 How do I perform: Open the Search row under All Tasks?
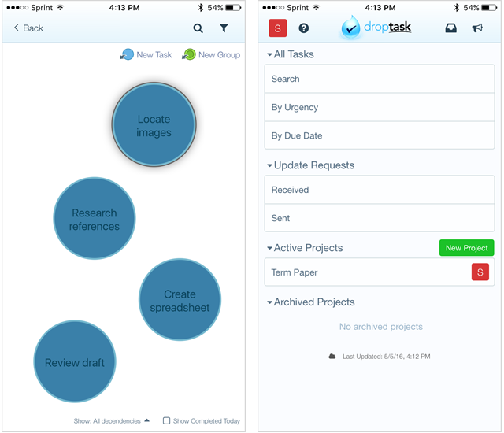click(380, 79)
